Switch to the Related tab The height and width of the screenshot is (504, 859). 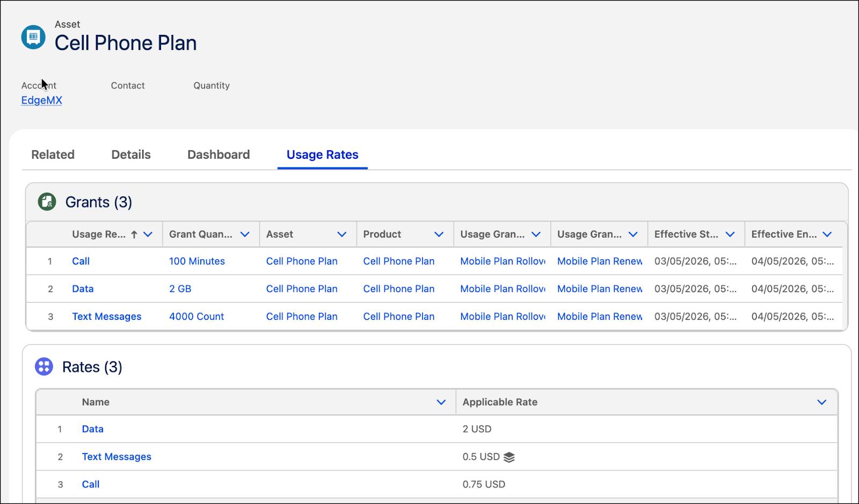coord(53,155)
